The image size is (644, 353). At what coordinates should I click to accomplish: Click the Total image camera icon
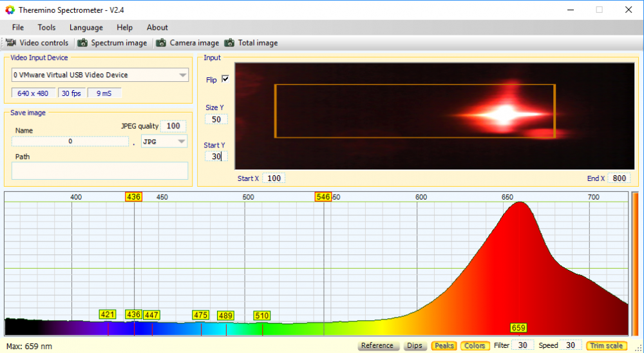point(230,43)
